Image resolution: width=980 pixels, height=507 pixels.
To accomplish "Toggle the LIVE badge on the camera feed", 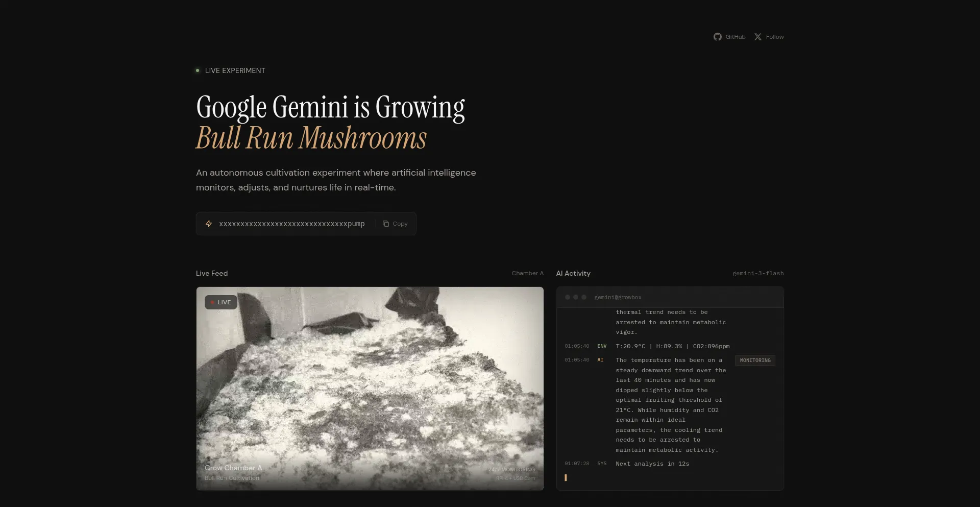I will pyautogui.click(x=220, y=302).
